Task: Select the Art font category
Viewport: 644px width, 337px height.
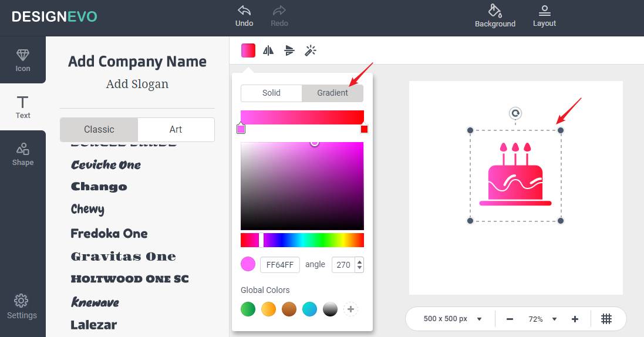Action: 176,129
